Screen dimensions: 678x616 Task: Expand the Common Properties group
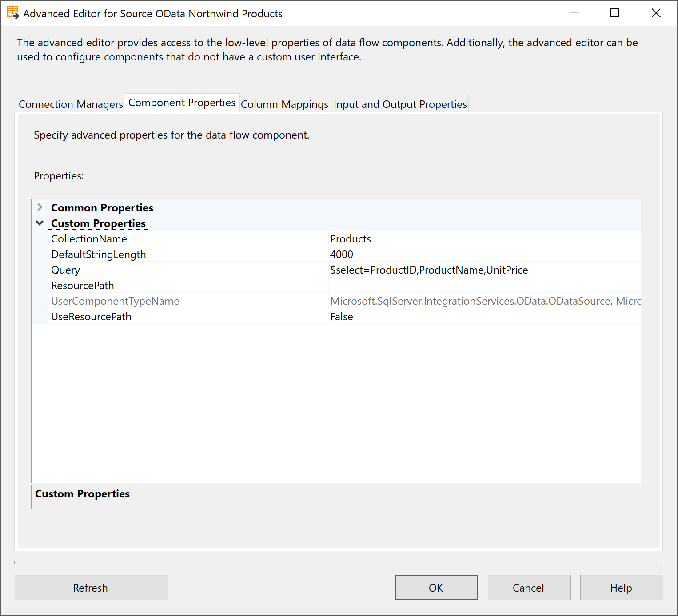coord(40,207)
